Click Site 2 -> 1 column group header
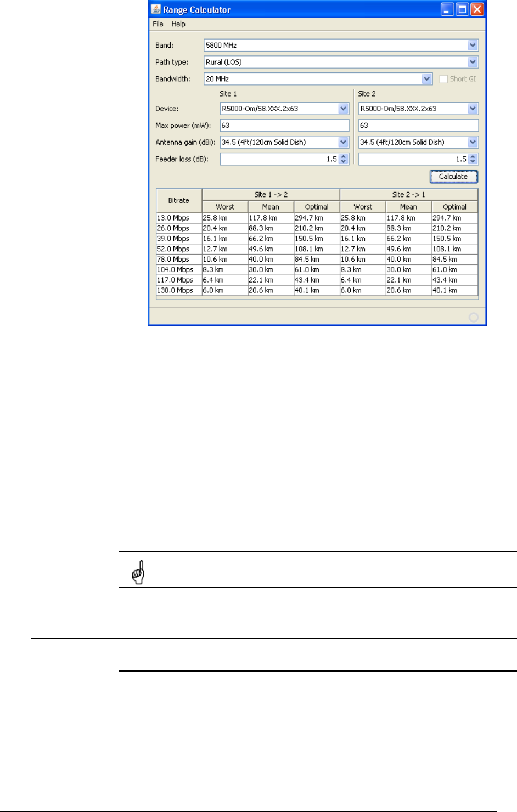The height and width of the screenshot is (812, 517). pyautogui.click(x=409, y=195)
